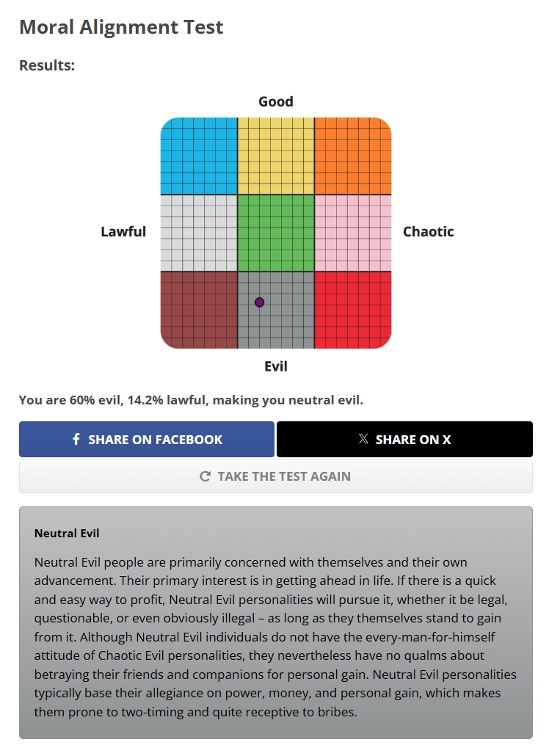Select the blue lawful good square
The width and height of the screenshot is (549, 756).
[x=199, y=156]
